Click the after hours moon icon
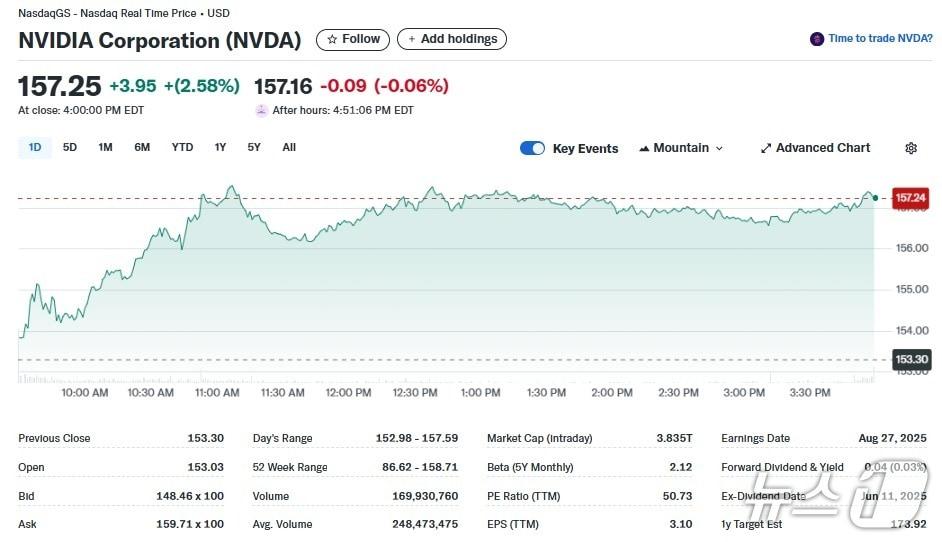942x542 pixels. pos(262,110)
